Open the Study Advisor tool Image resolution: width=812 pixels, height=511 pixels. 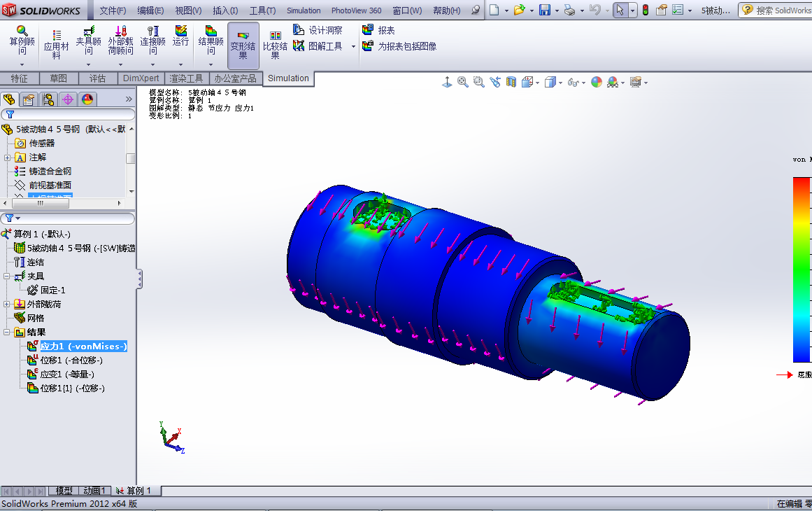point(22,40)
